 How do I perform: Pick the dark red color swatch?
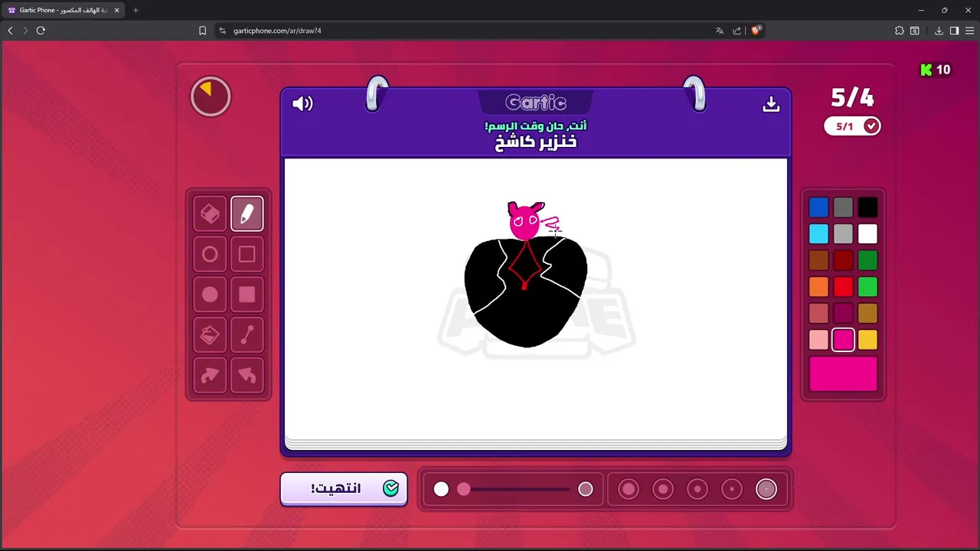pos(843,261)
